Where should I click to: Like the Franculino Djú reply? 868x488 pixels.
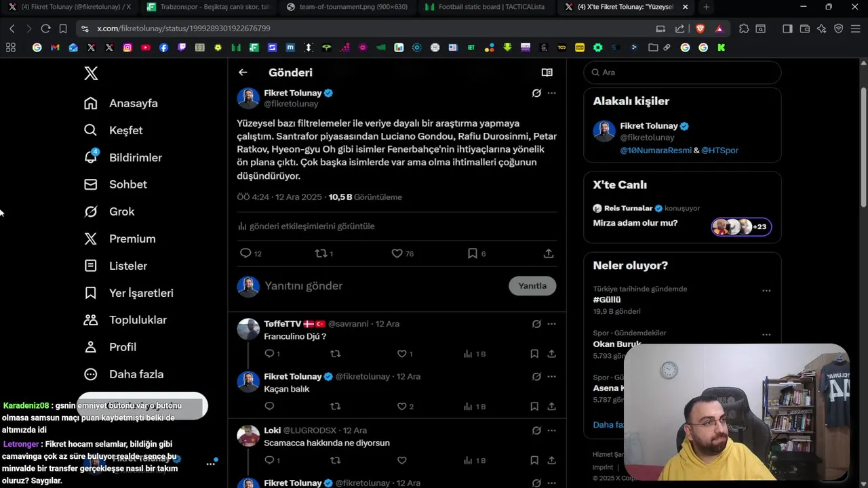pos(401,354)
